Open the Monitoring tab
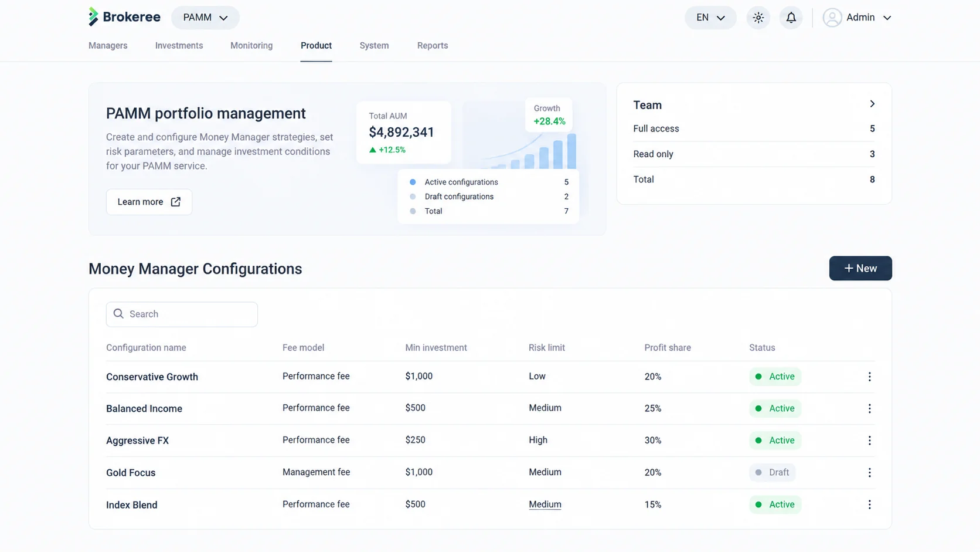The image size is (980, 552). tap(251, 46)
